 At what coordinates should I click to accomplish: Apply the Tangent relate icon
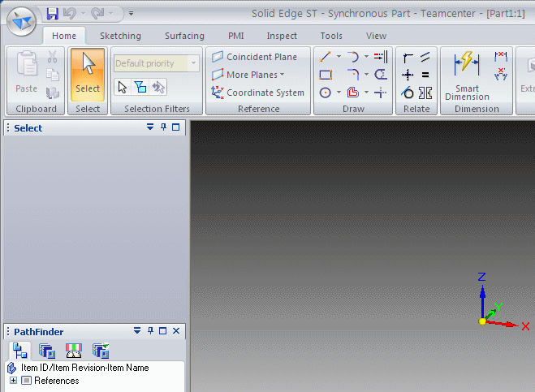click(x=408, y=93)
